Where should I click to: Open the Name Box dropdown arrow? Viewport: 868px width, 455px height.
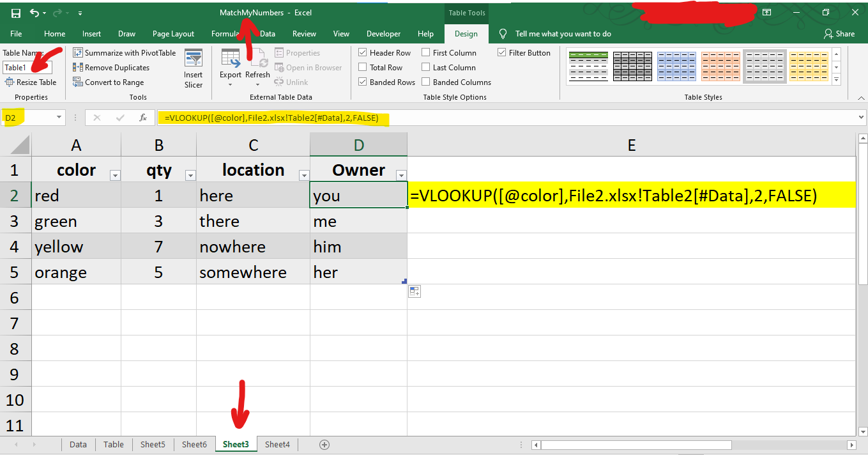click(59, 118)
